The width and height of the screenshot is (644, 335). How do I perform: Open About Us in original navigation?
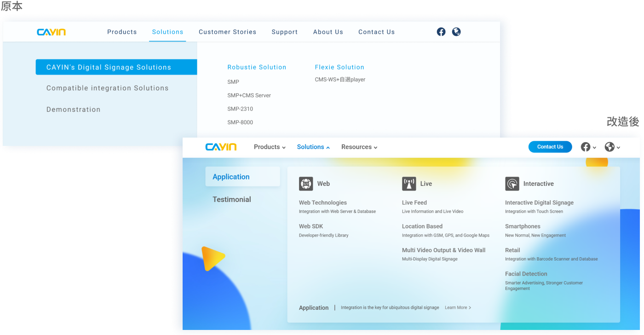pyautogui.click(x=328, y=32)
